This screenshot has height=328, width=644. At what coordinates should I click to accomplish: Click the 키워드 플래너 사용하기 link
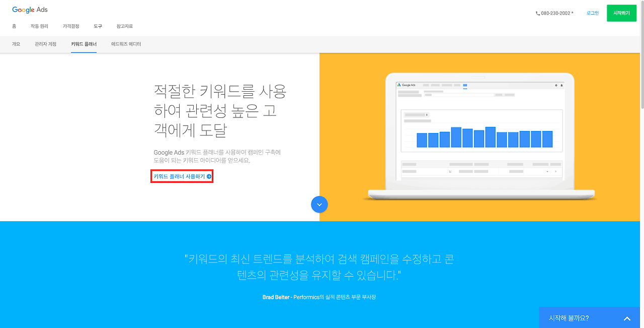(179, 176)
